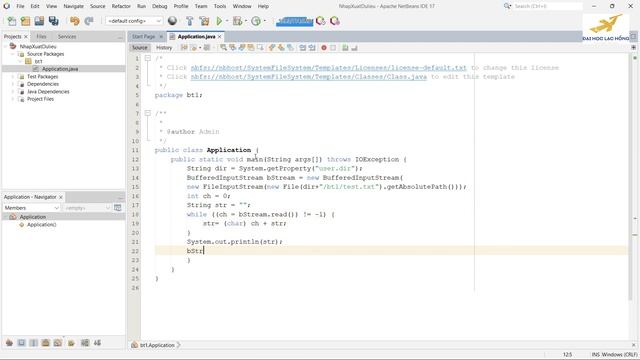Open the profile dropdown arrow
640x360 pixels.
pos(264,21)
